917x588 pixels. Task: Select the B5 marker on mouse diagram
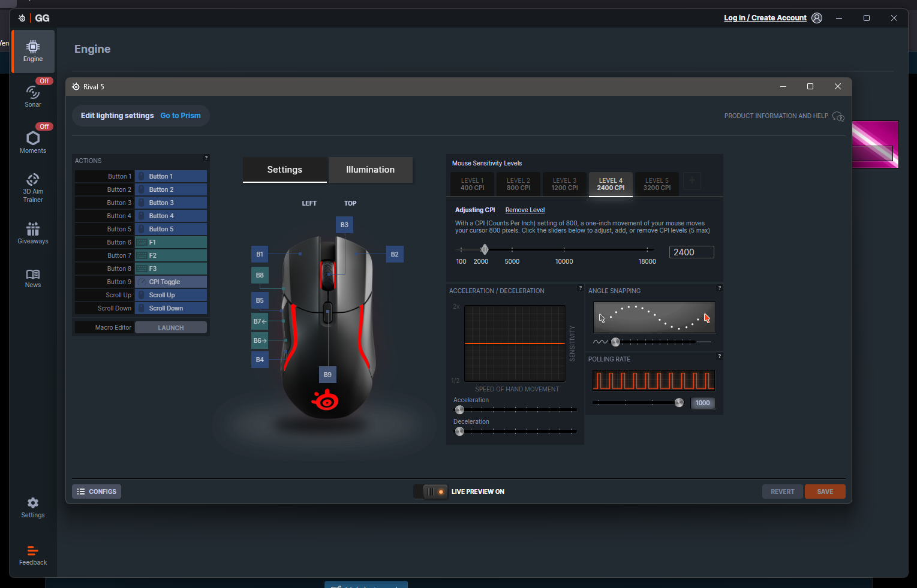click(x=260, y=300)
